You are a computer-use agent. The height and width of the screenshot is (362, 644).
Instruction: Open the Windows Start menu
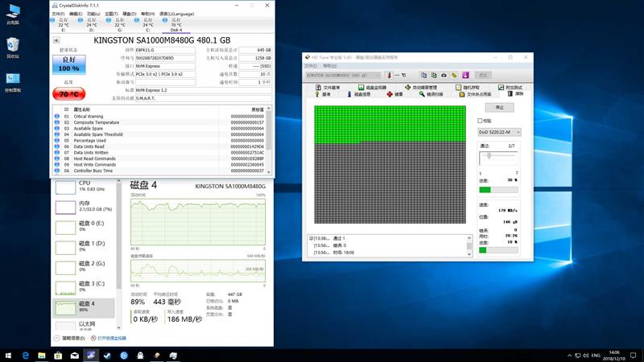8,356
